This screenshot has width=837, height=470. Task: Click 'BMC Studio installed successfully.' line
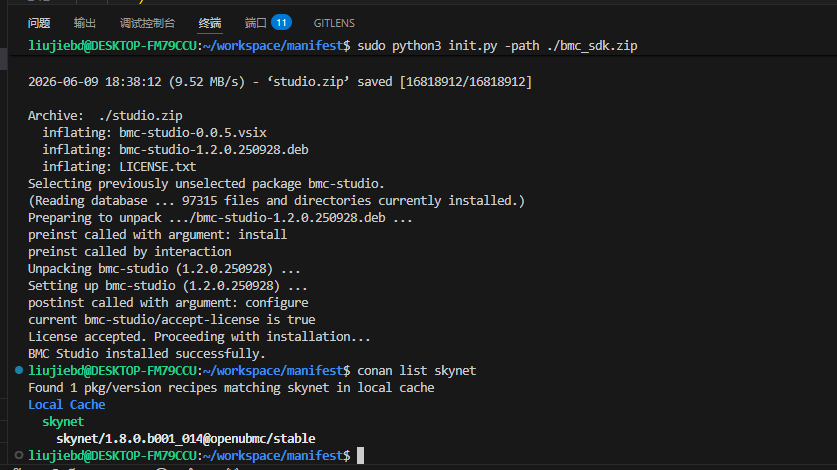pos(147,354)
